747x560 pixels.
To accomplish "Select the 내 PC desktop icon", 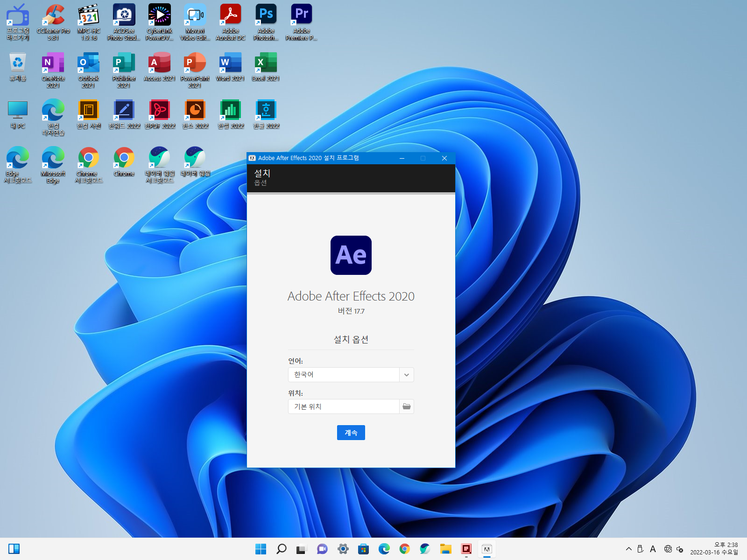I will [18, 114].
